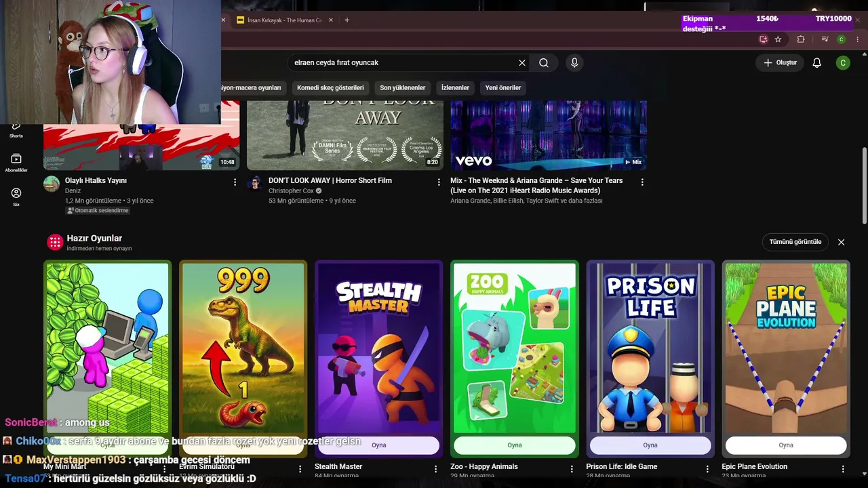Click the Stealth Master game title
Viewport: 868px width, 488px height.
coord(338,466)
